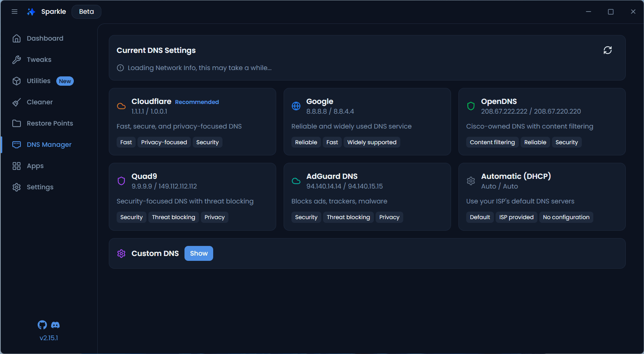This screenshot has width=644, height=354.
Task: Go to the Tweaks section
Action: click(x=39, y=60)
